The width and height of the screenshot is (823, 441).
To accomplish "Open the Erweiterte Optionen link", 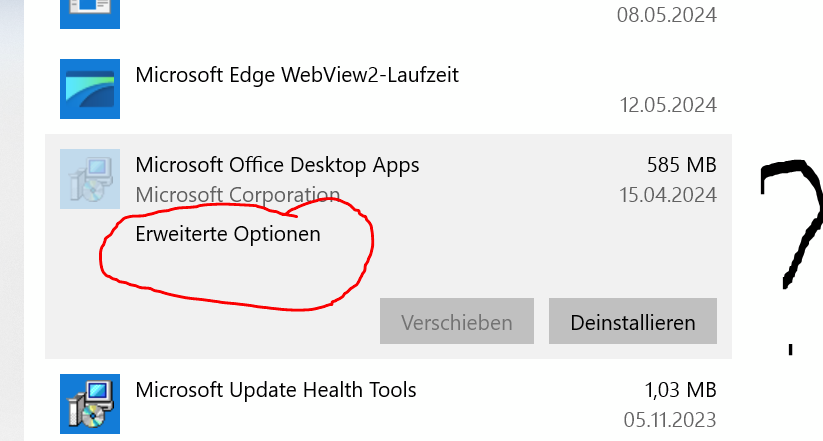I will tap(228, 234).
